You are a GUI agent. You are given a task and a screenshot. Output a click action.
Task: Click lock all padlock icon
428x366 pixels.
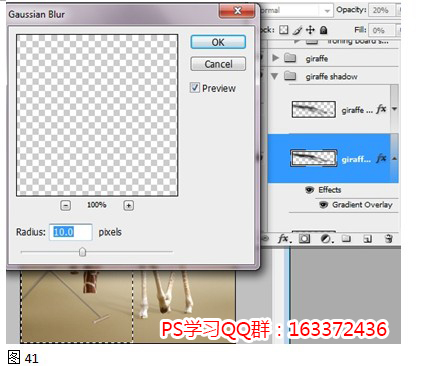323,30
